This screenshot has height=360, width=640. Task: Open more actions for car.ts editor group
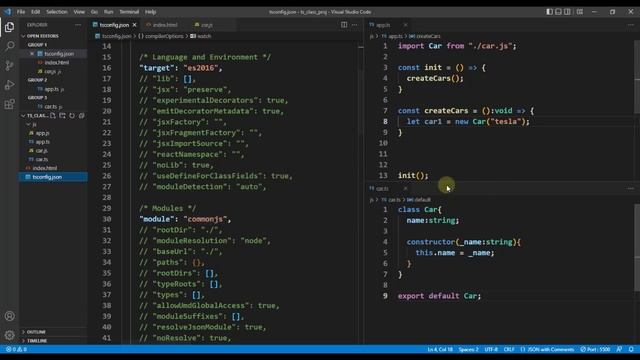click(631, 189)
